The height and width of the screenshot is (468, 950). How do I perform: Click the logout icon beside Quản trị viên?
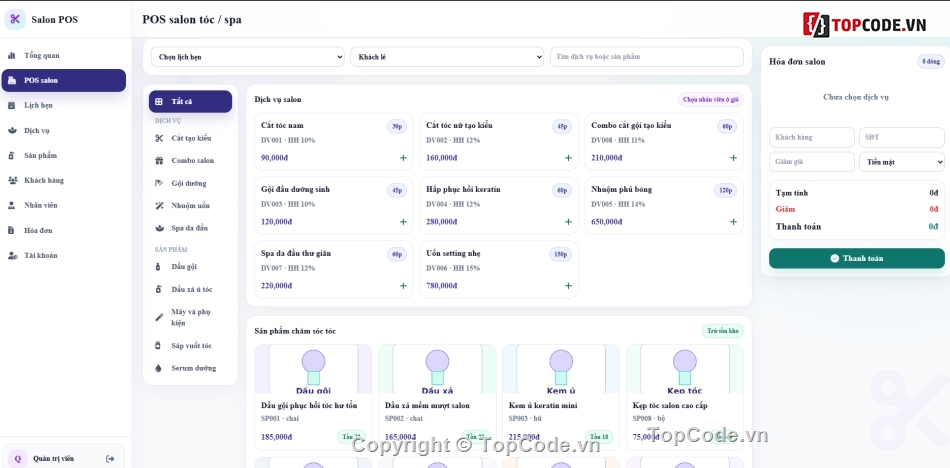tap(110, 458)
